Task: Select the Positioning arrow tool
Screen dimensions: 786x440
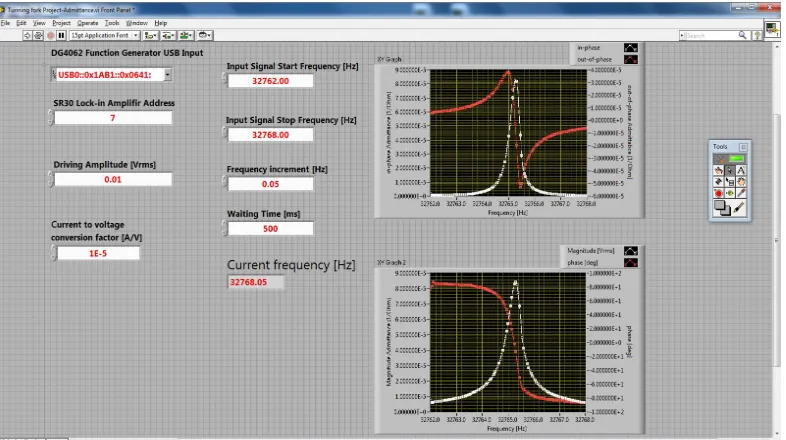Action: (729, 170)
